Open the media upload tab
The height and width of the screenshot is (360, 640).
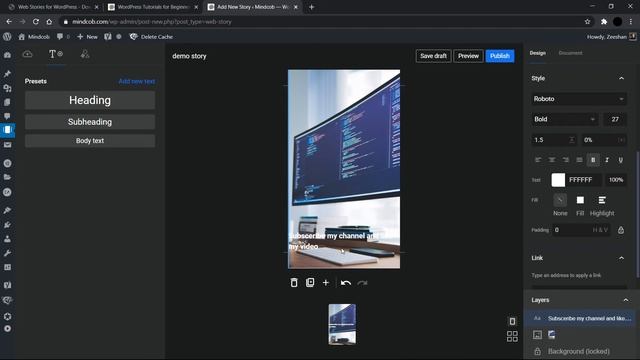(27, 54)
